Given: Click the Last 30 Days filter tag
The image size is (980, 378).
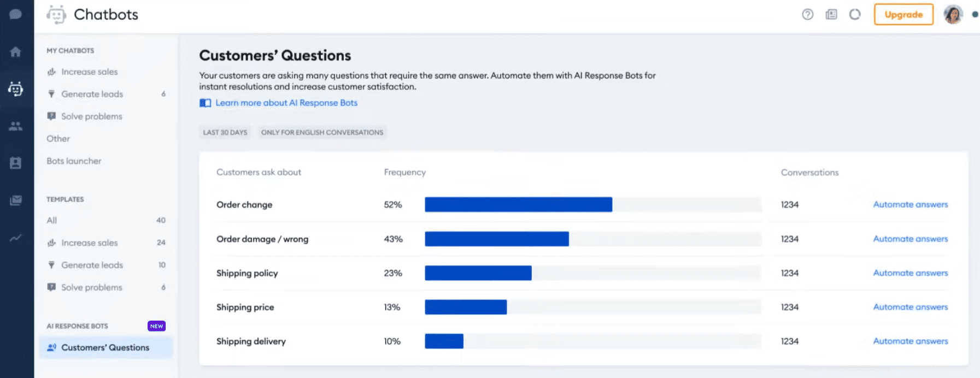Looking at the screenshot, I should click(x=225, y=132).
